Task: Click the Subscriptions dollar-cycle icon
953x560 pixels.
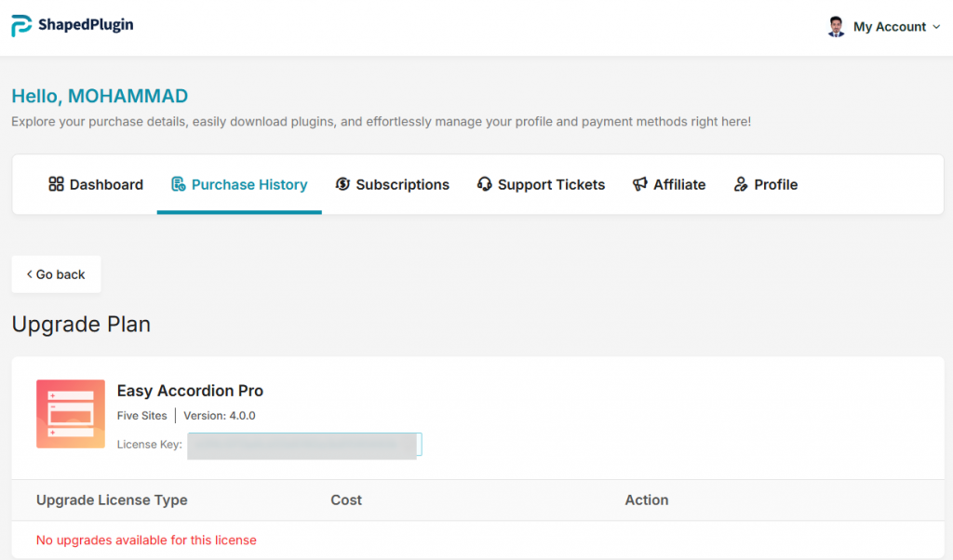Action: pyautogui.click(x=342, y=184)
